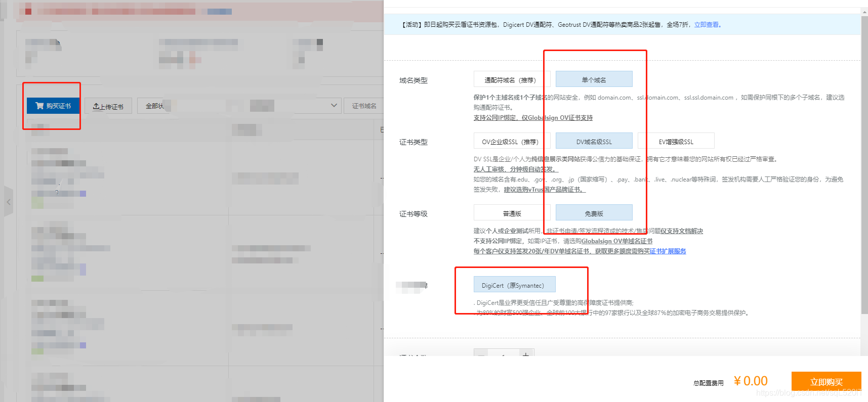Click the orange 立即购买 button

[x=826, y=382]
